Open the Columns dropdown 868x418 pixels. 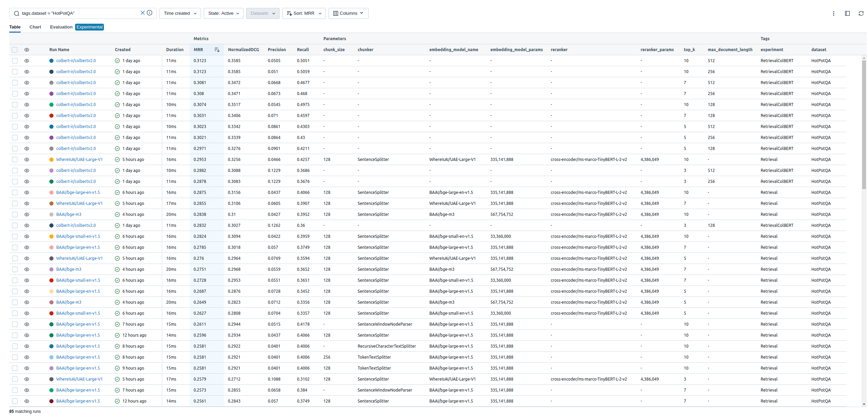click(348, 13)
